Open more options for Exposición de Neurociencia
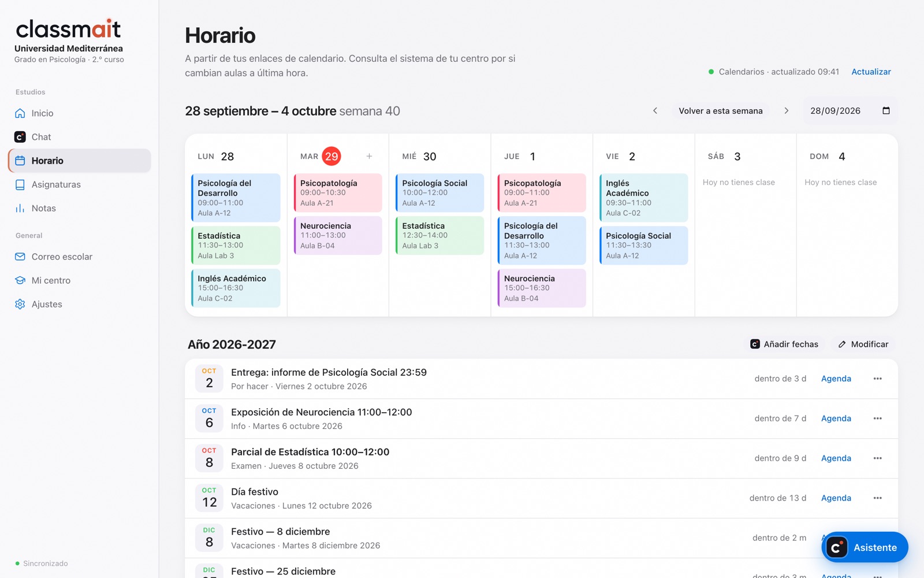924x578 pixels. pyautogui.click(x=877, y=418)
